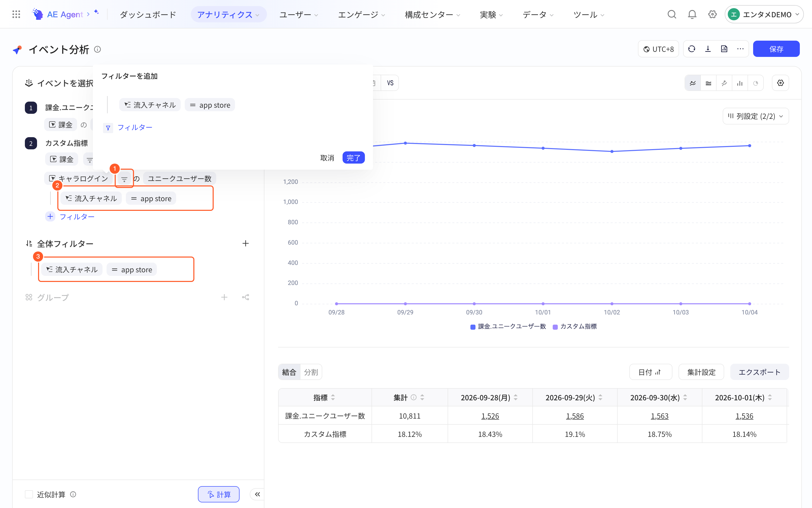The image size is (812, 508).
Task: Open the notifications bell
Action: 692,14
